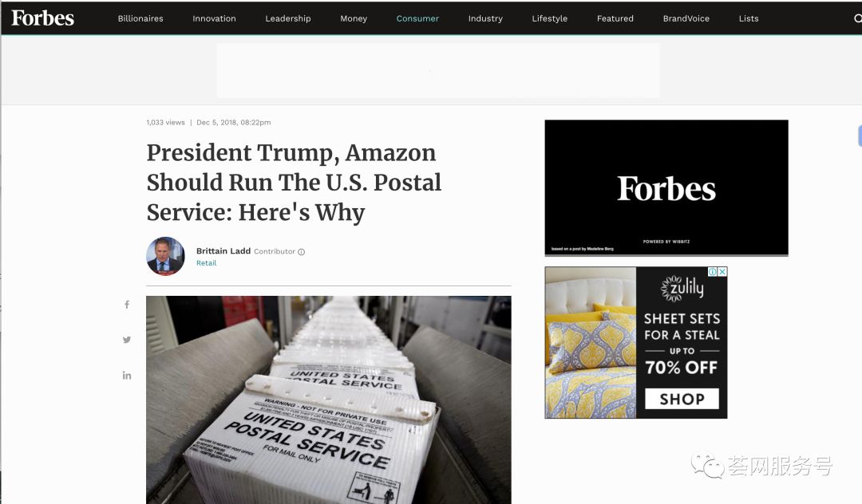Click the AdChoices info icon on ad
Image resolution: width=862 pixels, height=504 pixels.
coord(713,272)
